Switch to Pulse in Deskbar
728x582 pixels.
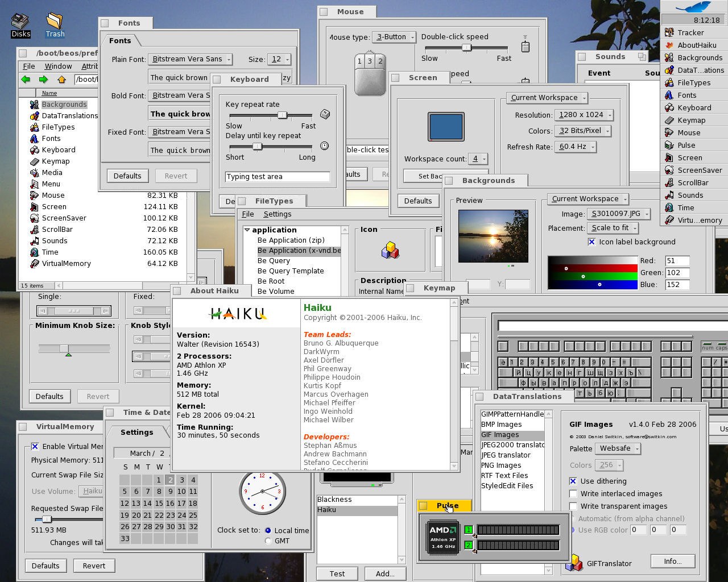pyautogui.click(x=694, y=145)
